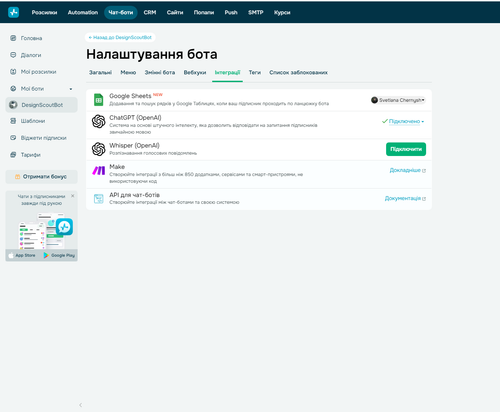Expand the Мої боти dropdown arrow
Viewport: 500px width, 412px height.
[71, 89]
